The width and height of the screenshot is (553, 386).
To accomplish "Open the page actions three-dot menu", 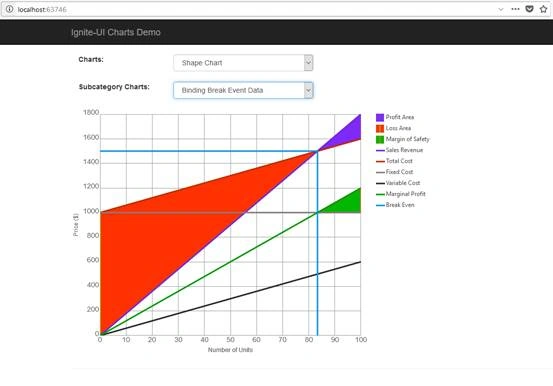I will coord(515,9).
